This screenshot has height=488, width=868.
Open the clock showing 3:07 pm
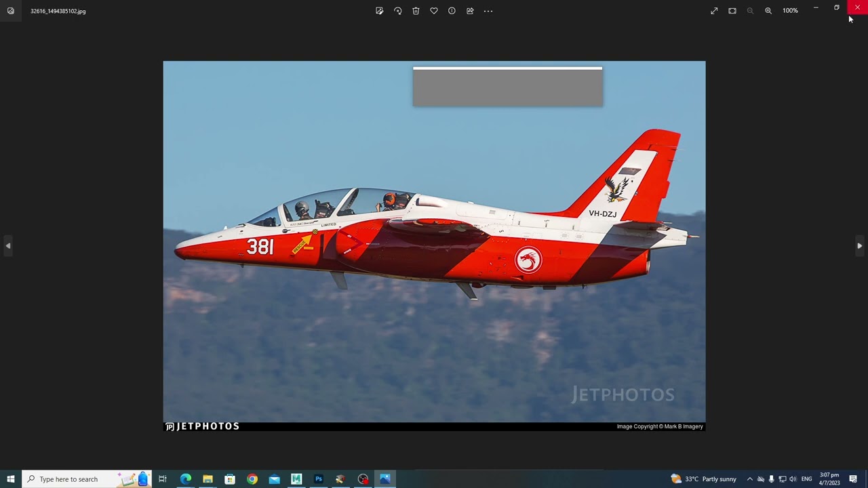coord(829,479)
